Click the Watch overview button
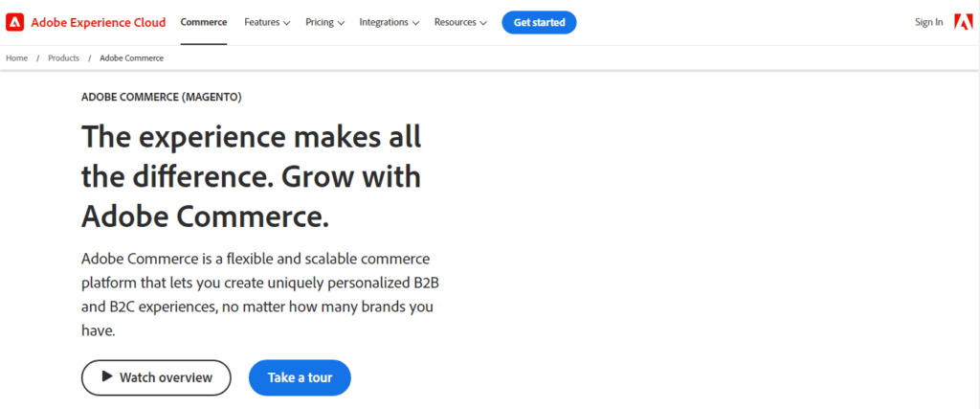Image resolution: width=980 pixels, height=409 pixels. click(x=156, y=377)
